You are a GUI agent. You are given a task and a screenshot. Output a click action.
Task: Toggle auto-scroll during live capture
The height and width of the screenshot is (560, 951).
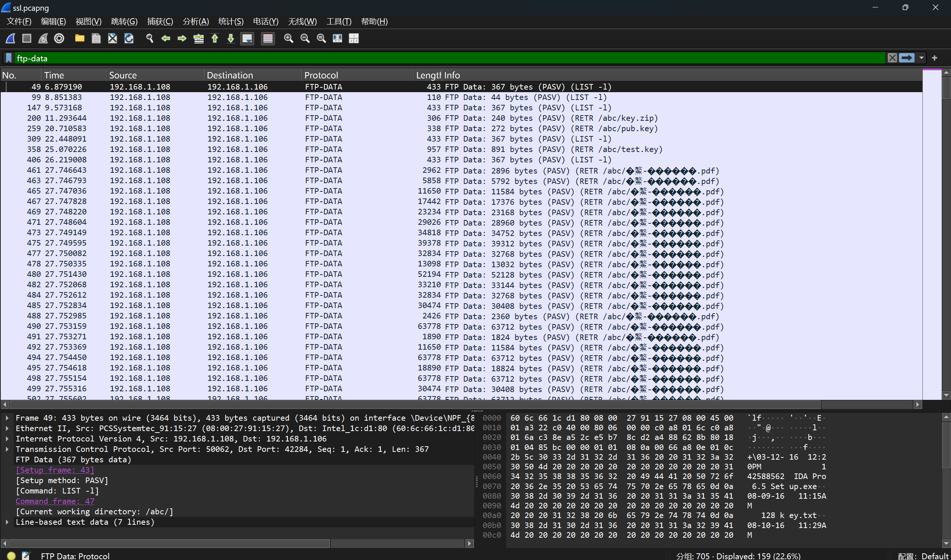pos(247,39)
